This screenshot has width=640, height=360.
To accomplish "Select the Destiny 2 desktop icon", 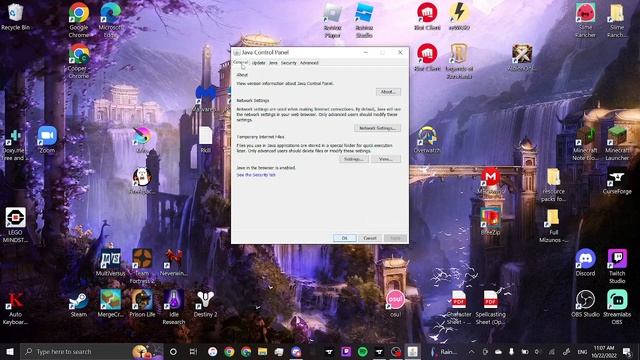I will (205, 304).
